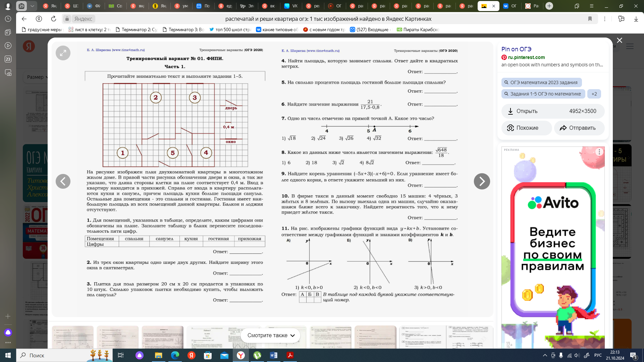The height and width of the screenshot is (362, 644).
Task: Open the 'Терминатор 2' bookmark
Action: click(x=136, y=29)
